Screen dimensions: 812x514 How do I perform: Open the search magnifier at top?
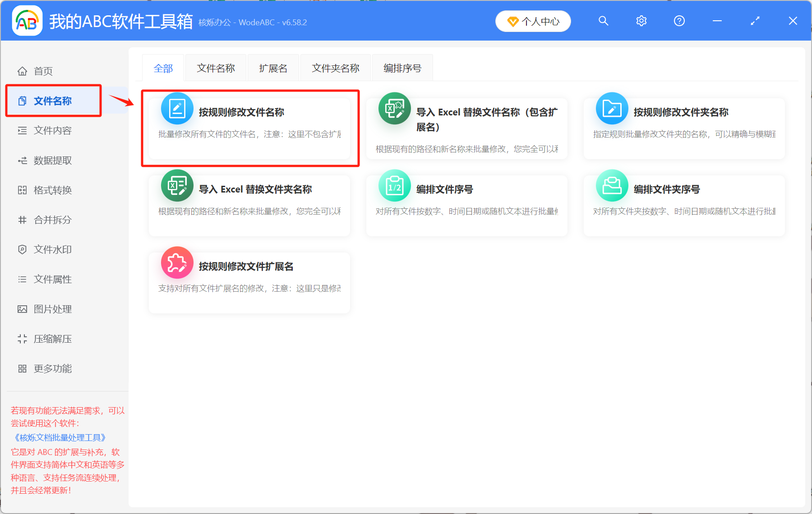click(603, 21)
